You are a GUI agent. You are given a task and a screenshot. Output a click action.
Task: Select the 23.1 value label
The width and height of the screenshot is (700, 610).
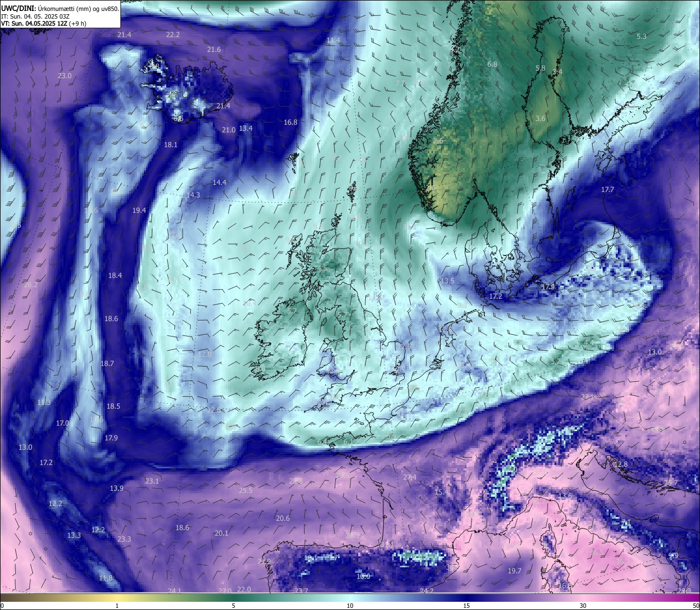click(152, 481)
